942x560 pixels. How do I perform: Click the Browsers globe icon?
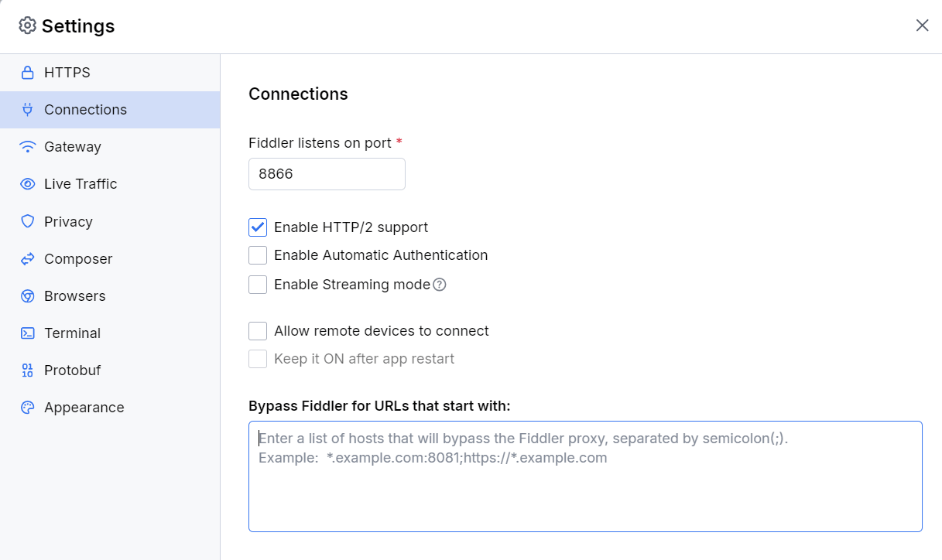[26, 295]
